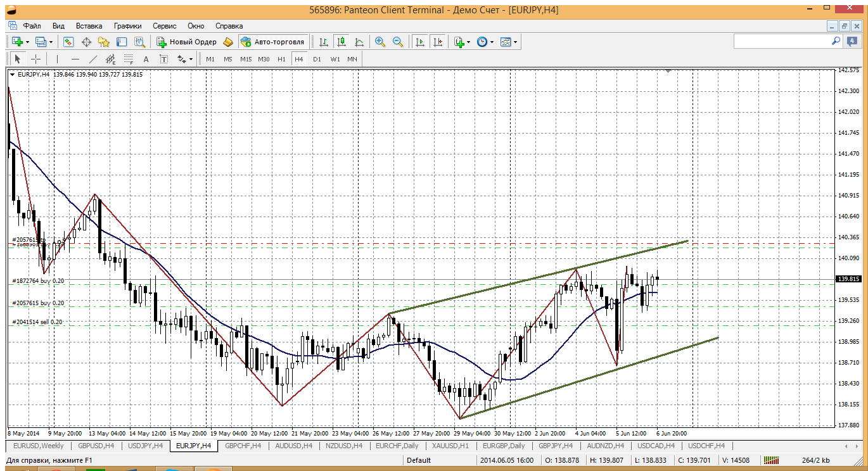This screenshot has width=868, height=471.
Task: Click the Profiles toolbar icon
Action: (41, 42)
